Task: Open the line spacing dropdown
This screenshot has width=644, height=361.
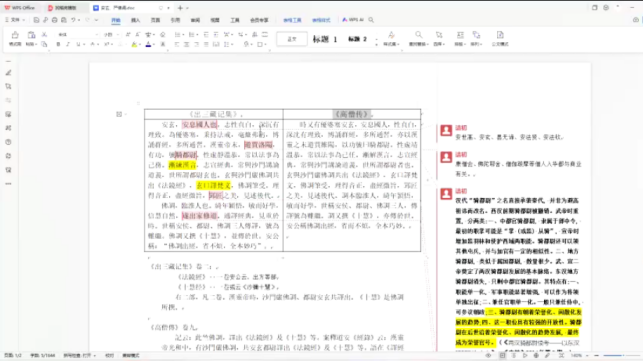Action: [x=232, y=44]
